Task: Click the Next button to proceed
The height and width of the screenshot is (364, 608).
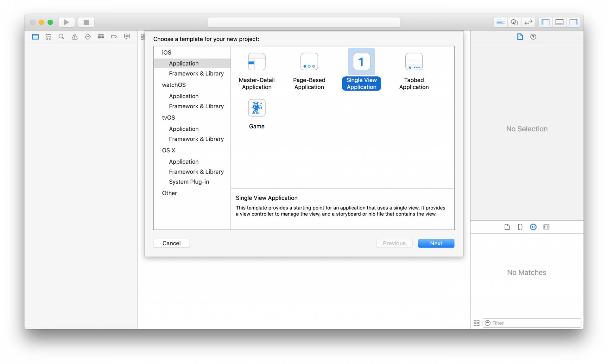Action: (436, 243)
